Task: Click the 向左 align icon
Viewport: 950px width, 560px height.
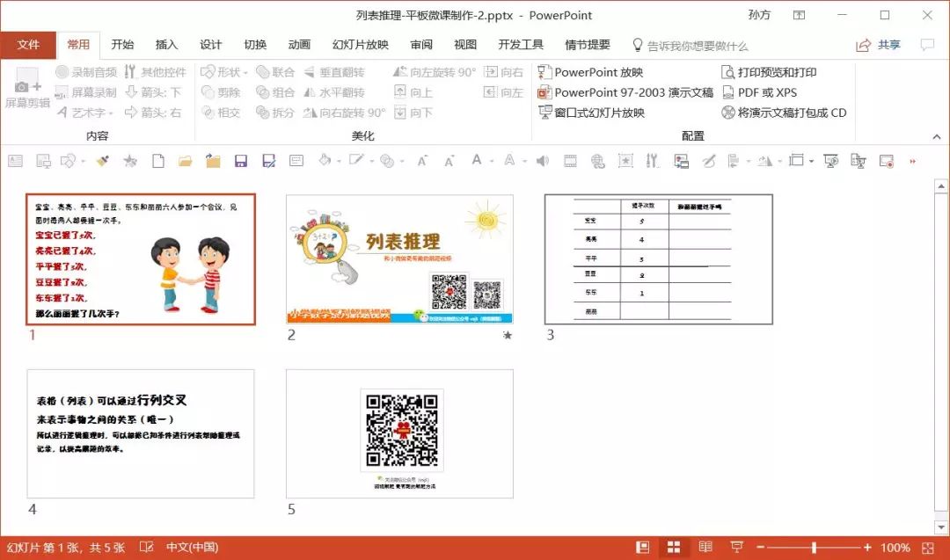Action: click(491, 92)
